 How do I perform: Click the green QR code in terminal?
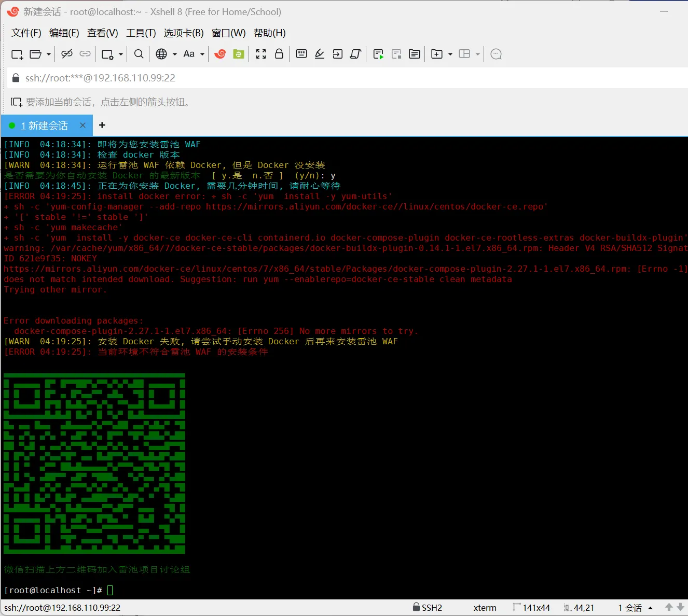94,464
